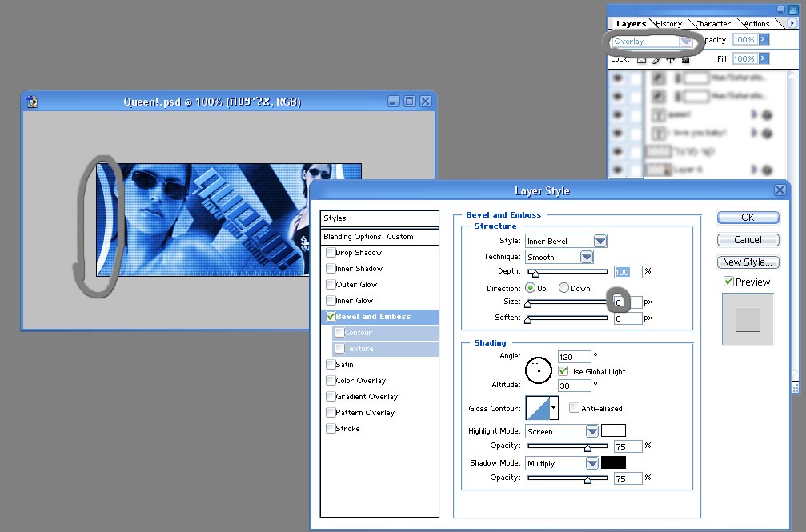Open the Overlay blend mode dropdown
Image resolution: width=806 pixels, height=532 pixels.
pyautogui.click(x=686, y=41)
